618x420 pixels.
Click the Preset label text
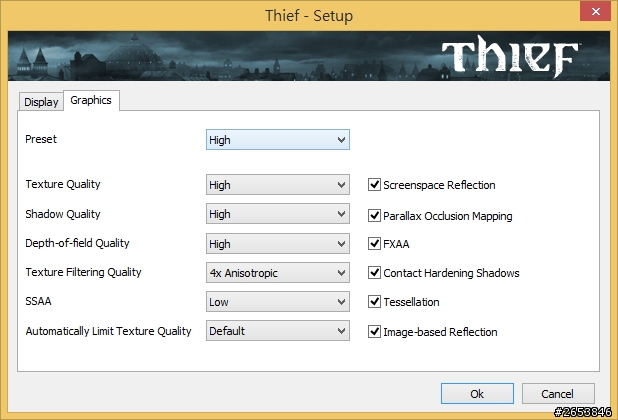[41, 139]
